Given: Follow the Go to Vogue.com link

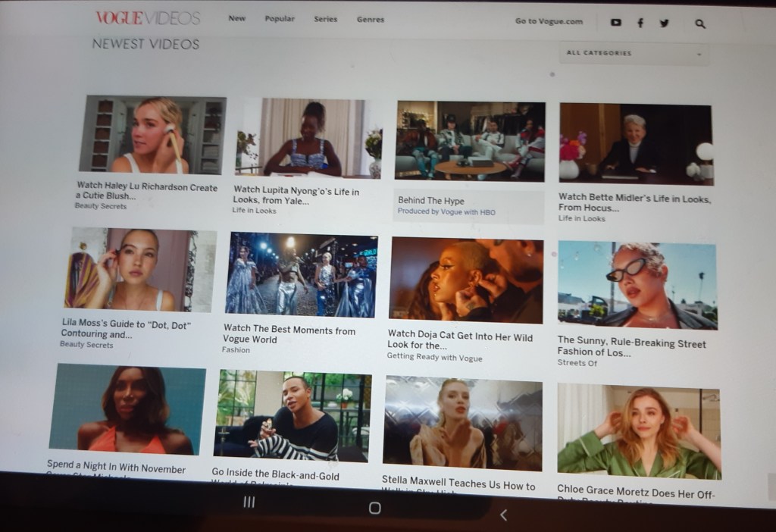Looking at the screenshot, I should point(549,21).
